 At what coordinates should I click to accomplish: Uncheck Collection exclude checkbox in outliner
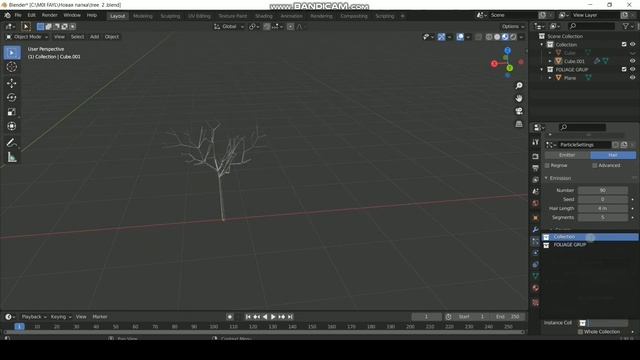coord(624,44)
